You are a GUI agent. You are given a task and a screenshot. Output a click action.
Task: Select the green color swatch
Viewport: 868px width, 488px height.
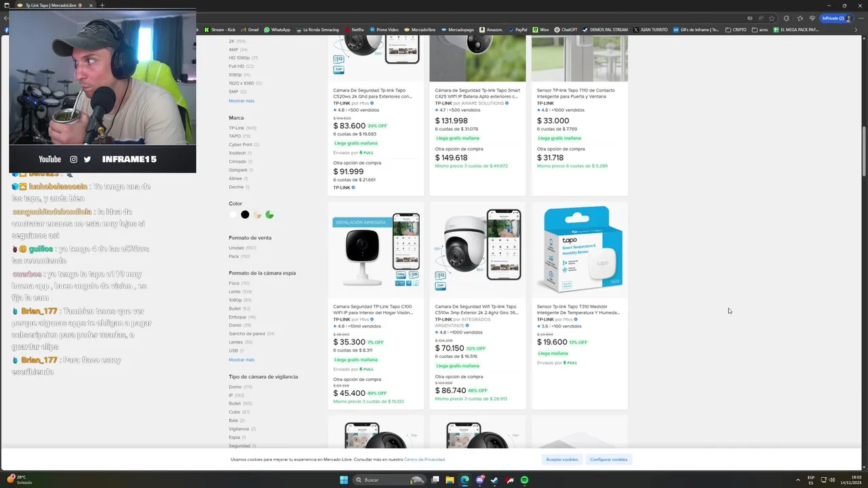(269, 215)
